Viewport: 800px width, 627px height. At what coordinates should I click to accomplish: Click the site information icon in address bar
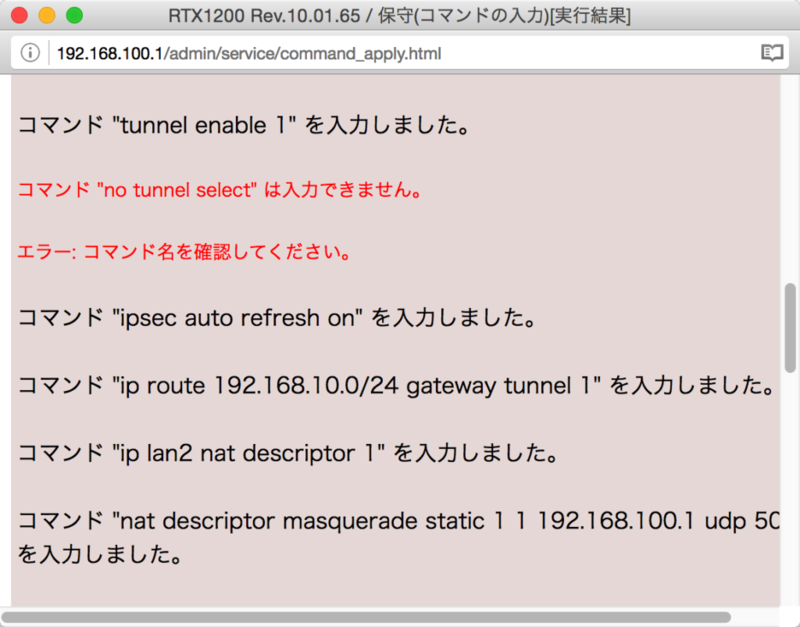(x=30, y=53)
